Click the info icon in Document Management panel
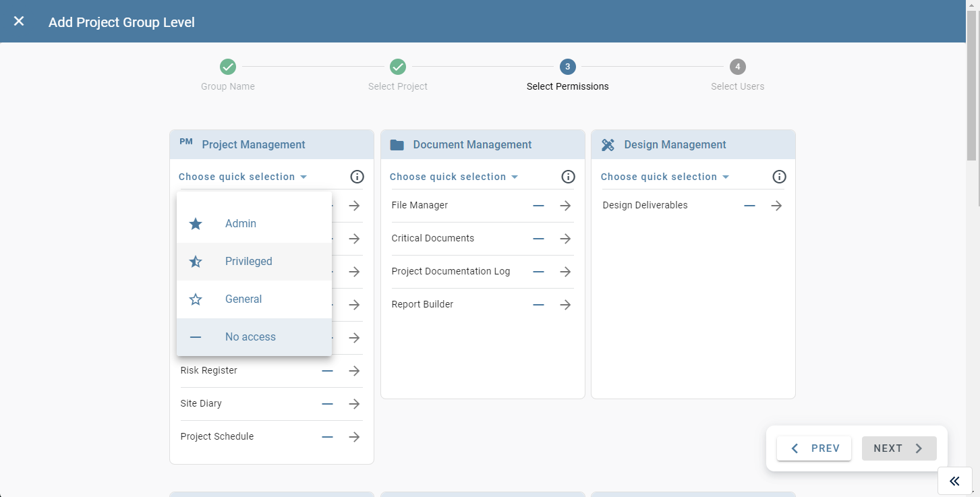Image resolution: width=980 pixels, height=497 pixels. (568, 177)
